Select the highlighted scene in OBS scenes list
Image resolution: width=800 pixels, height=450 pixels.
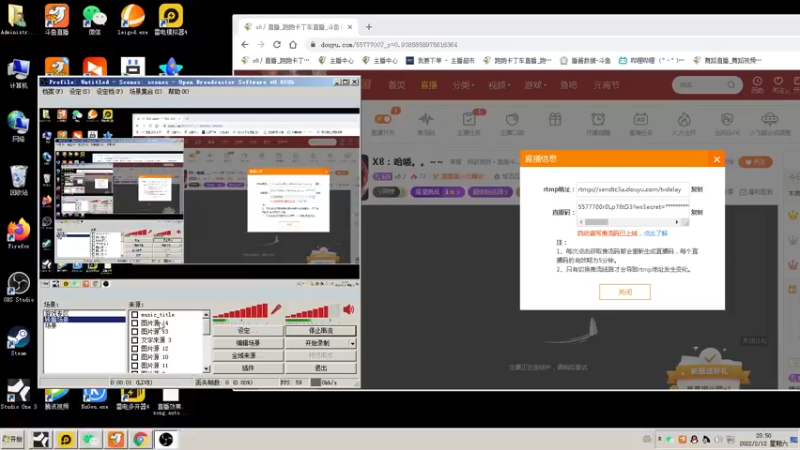[85, 319]
